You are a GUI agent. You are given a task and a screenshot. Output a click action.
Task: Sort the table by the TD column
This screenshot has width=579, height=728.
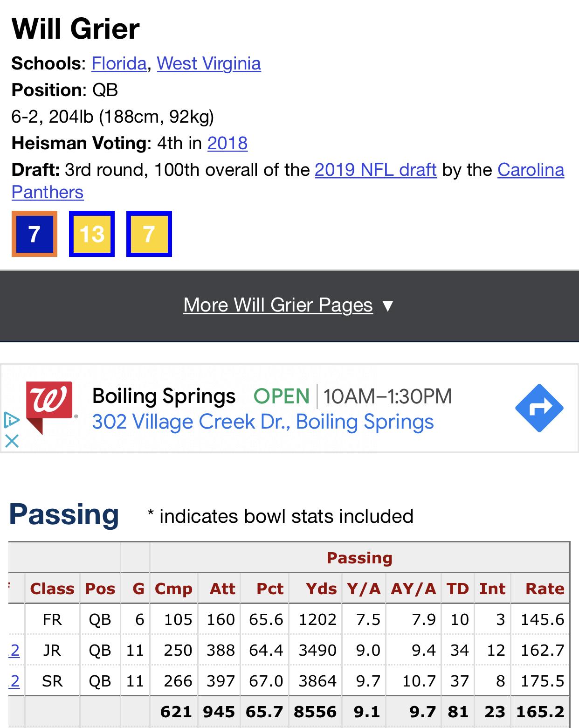pos(458,589)
